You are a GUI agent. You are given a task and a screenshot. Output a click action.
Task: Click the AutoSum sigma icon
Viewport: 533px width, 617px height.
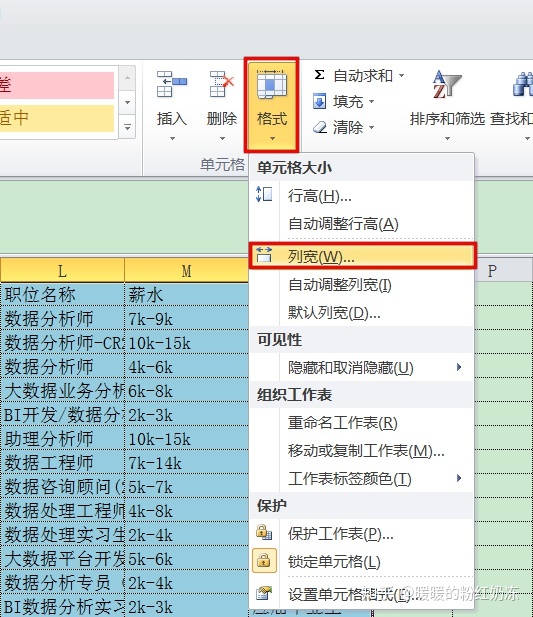(319, 74)
